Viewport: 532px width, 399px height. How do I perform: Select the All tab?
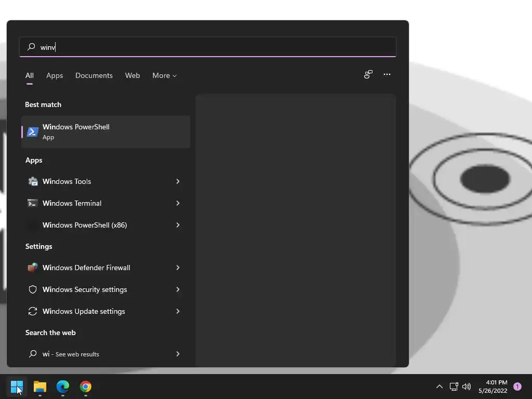(x=30, y=75)
